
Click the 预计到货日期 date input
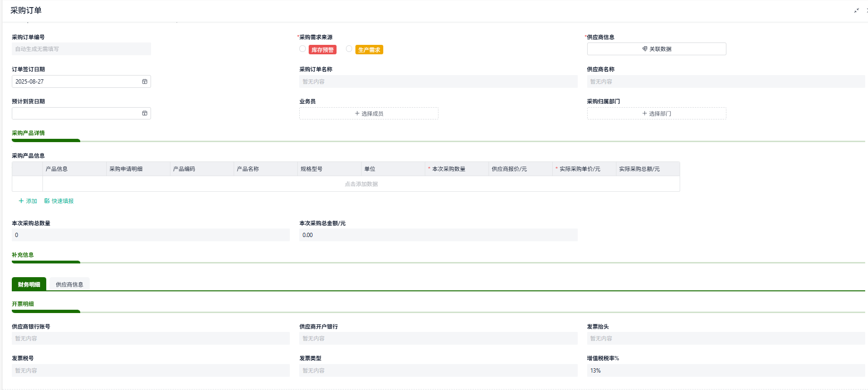tap(81, 113)
